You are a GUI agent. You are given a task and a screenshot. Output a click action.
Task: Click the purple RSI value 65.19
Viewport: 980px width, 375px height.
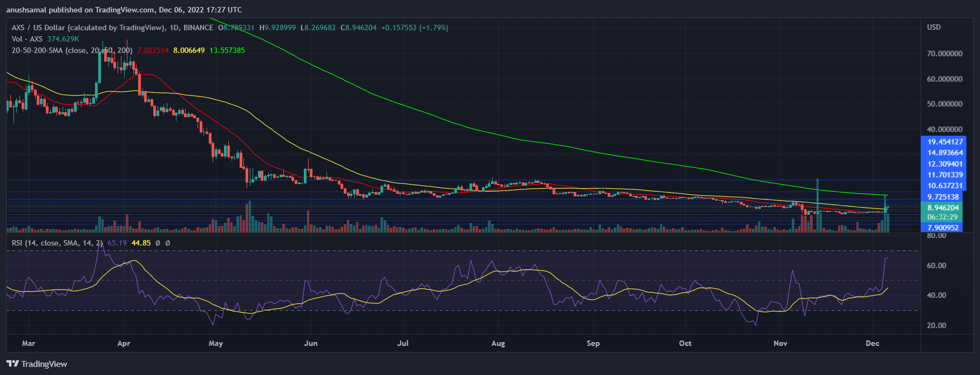click(117, 243)
